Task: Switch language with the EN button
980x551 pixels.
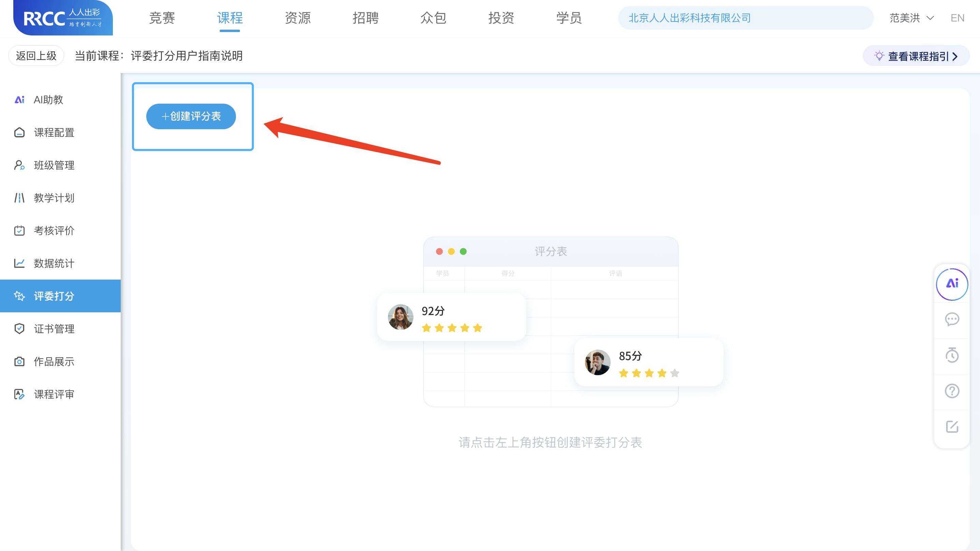Action: (957, 18)
